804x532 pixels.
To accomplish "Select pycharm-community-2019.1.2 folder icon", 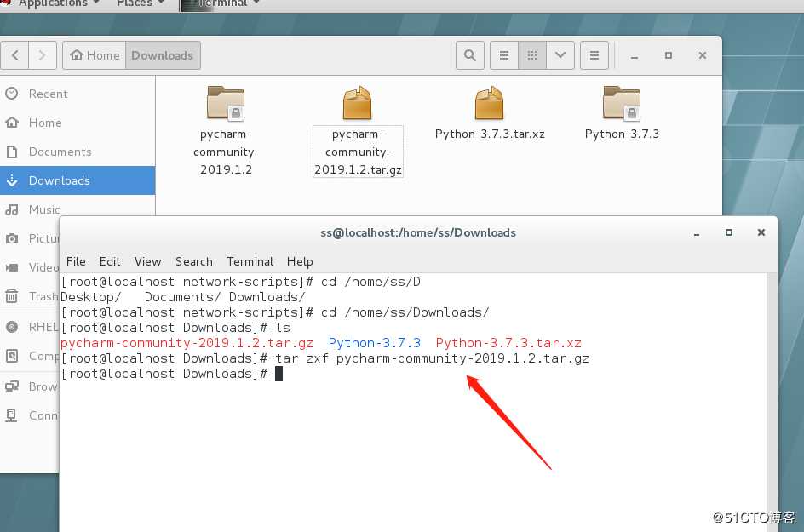I will pos(226,103).
